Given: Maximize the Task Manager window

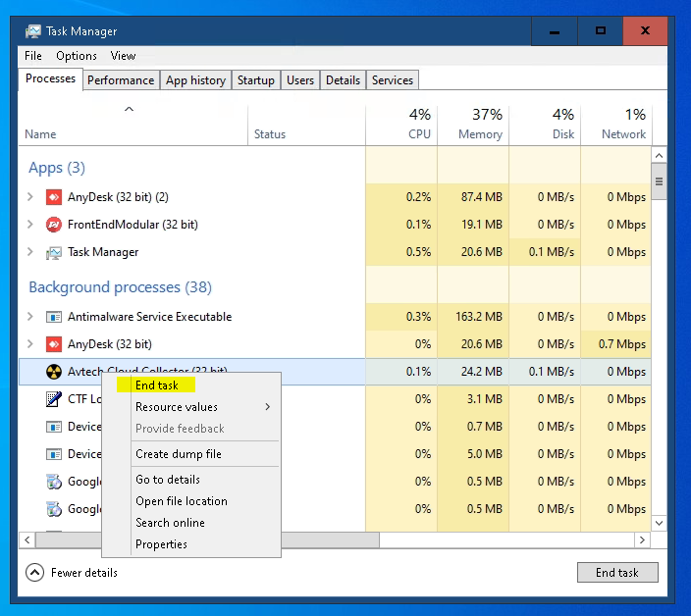Looking at the screenshot, I should (601, 31).
